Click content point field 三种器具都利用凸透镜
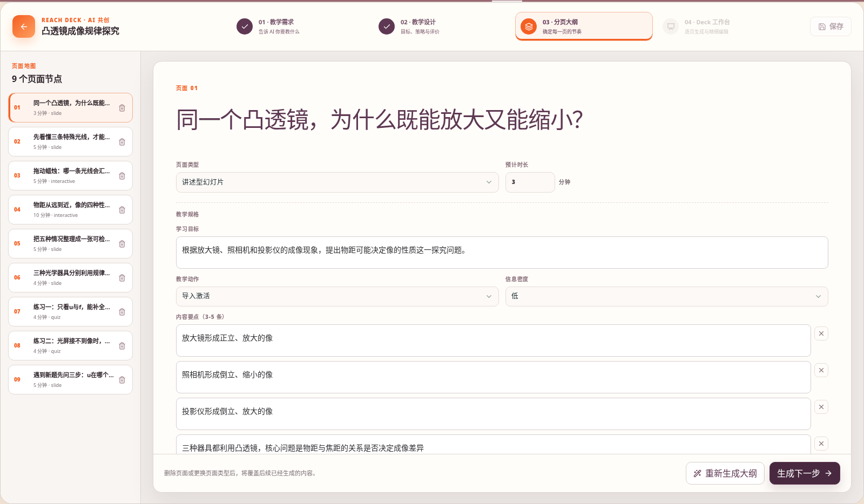Viewport: 864px width, 504px height. [x=493, y=445]
